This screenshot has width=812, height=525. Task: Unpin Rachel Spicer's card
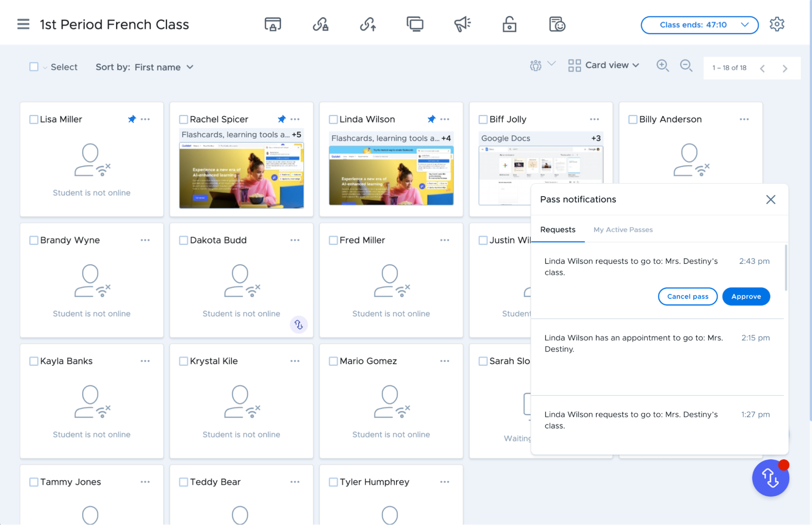coord(281,119)
